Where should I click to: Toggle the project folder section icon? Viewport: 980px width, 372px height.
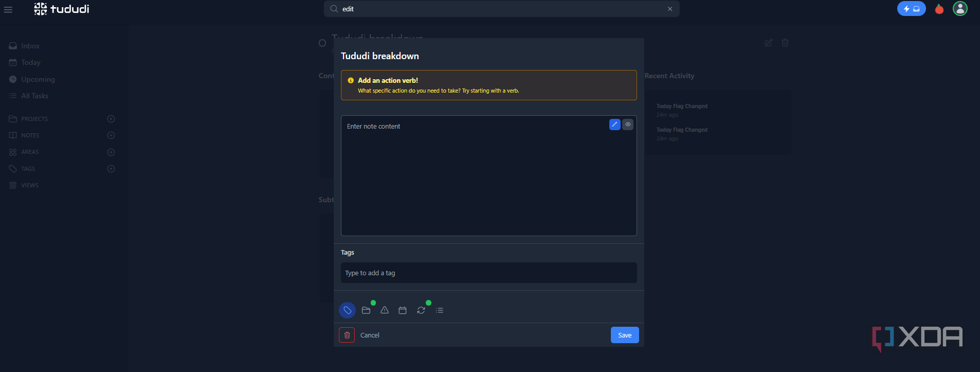coord(366,310)
